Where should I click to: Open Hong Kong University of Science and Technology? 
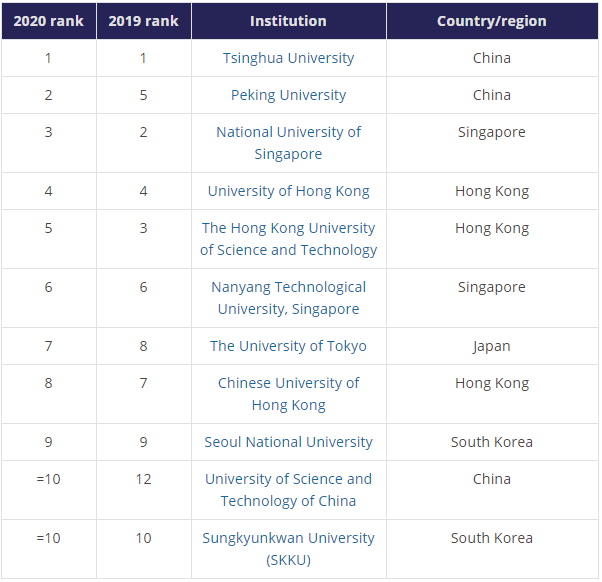(x=288, y=239)
